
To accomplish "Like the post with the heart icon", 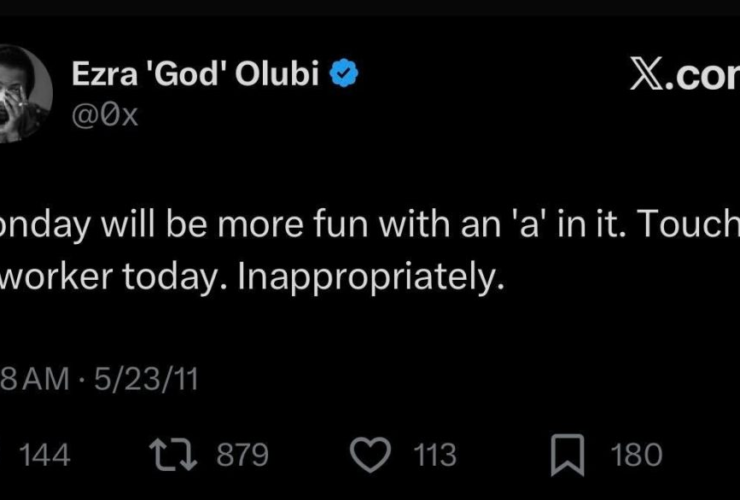I will coord(372,455).
